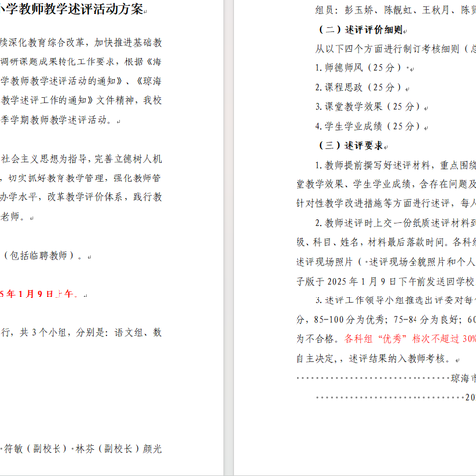Click red text '各科组“优秀”档次不超过30%'
This screenshot has height=476, width=476.
pyautogui.click(x=411, y=339)
